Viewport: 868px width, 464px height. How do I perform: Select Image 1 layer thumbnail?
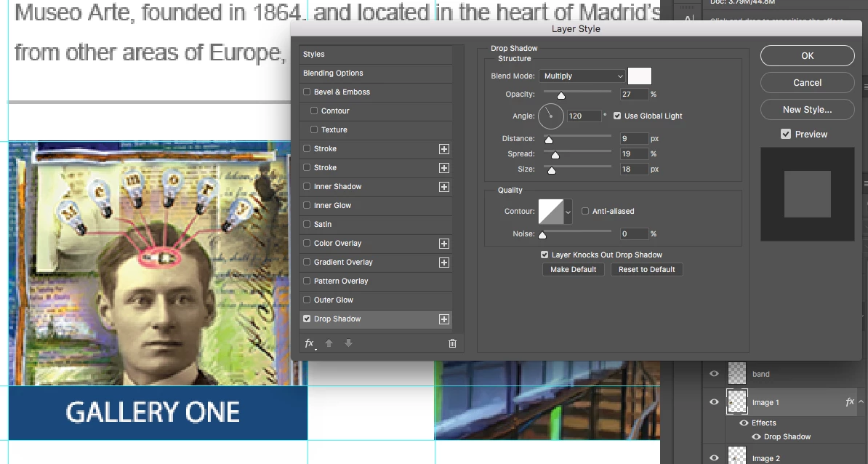tap(737, 402)
